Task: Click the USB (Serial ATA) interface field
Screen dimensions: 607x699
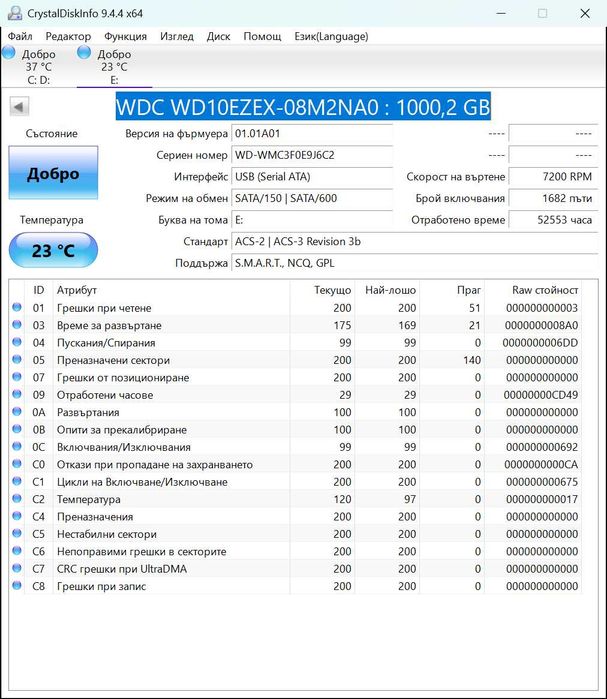Action: pyautogui.click(x=312, y=177)
